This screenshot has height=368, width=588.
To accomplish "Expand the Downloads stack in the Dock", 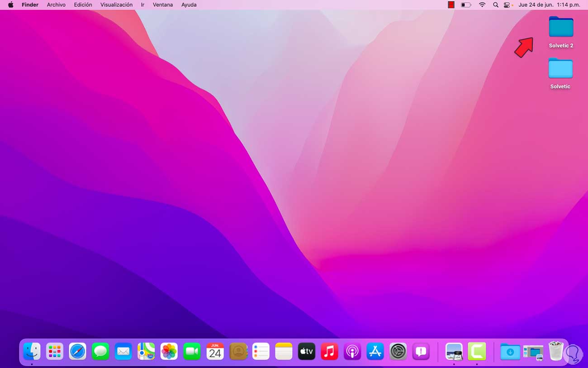I will (510, 351).
